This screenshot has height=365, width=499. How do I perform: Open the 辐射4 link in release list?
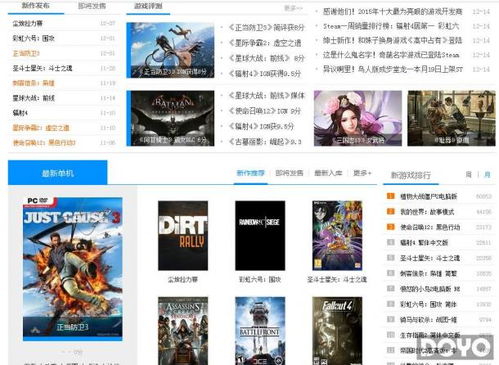click(20, 113)
